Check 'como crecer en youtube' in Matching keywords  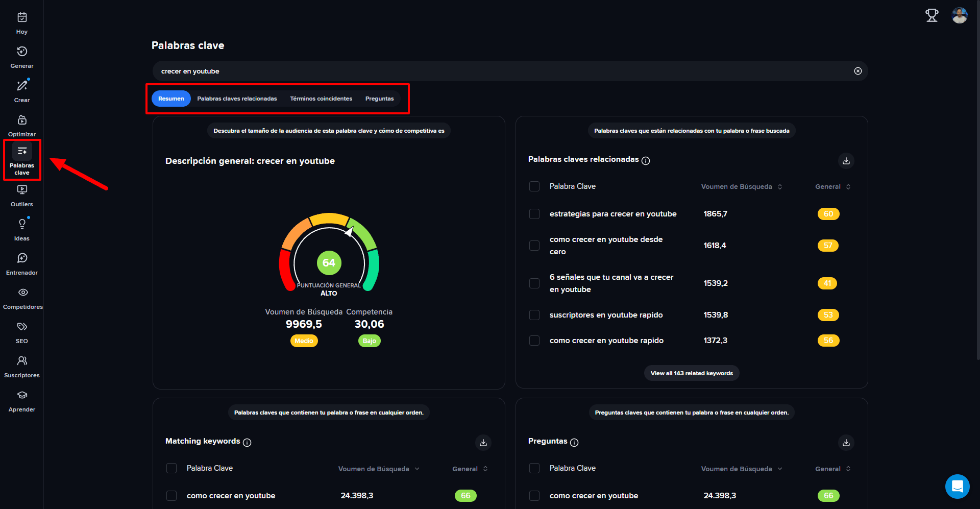(x=171, y=496)
